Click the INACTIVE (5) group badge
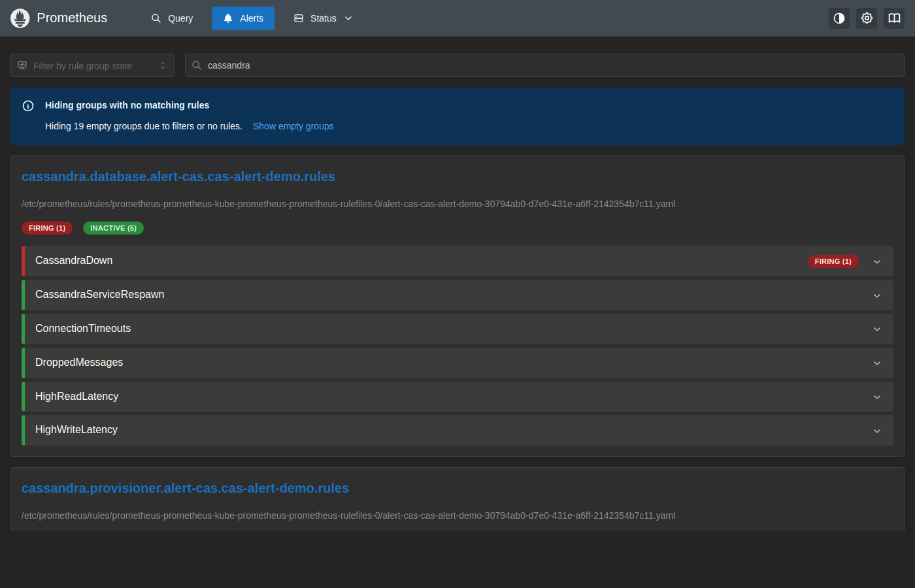Screen dimensions: 915x588 (113, 228)
